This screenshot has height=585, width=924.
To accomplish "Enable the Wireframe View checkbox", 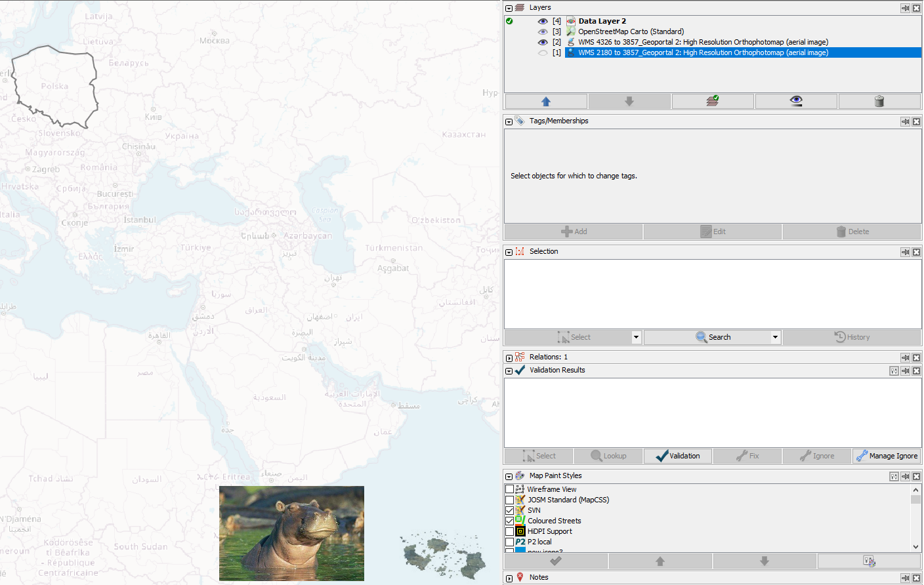I will (x=510, y=489).
